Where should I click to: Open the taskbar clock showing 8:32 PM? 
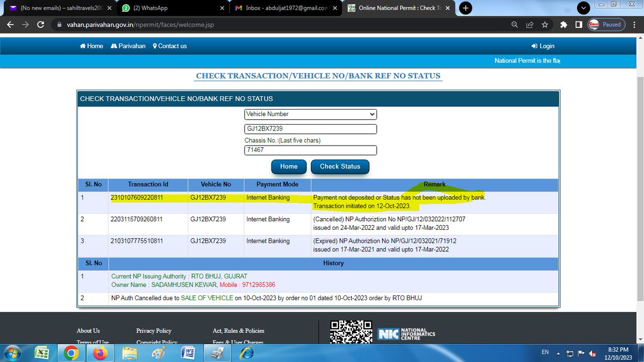tap(619, 352)
